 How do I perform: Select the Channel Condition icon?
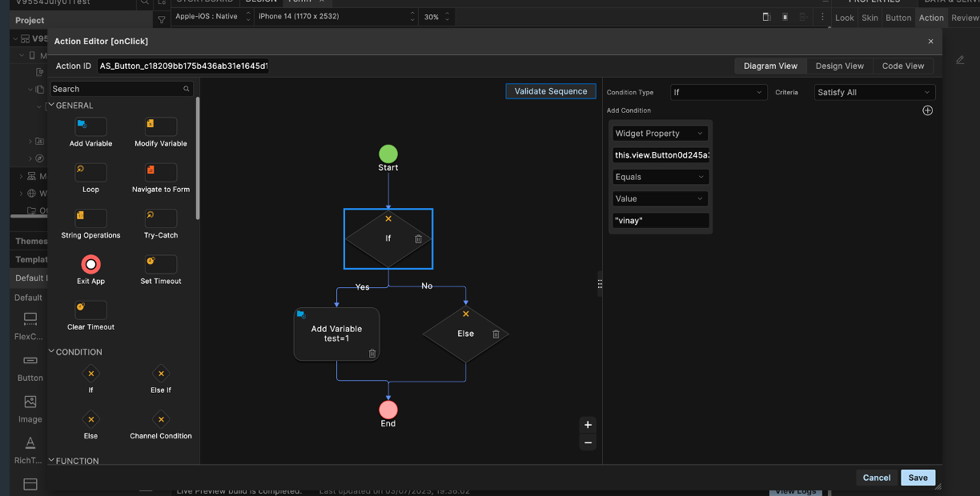[160, 419]
